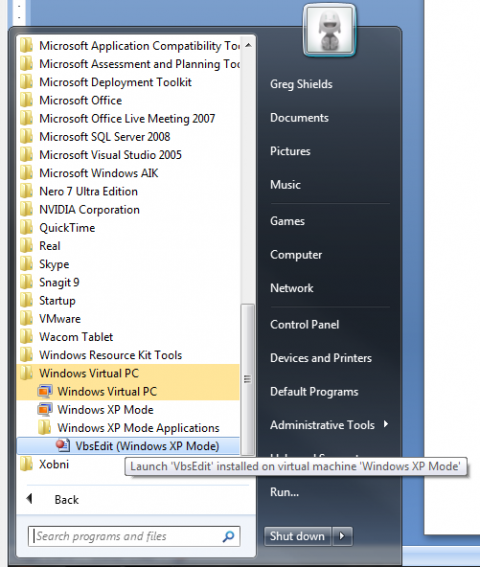Open the Microsoft Application Compatibility Toolkit folder
480x567 pixels.
tap(128, 46)
